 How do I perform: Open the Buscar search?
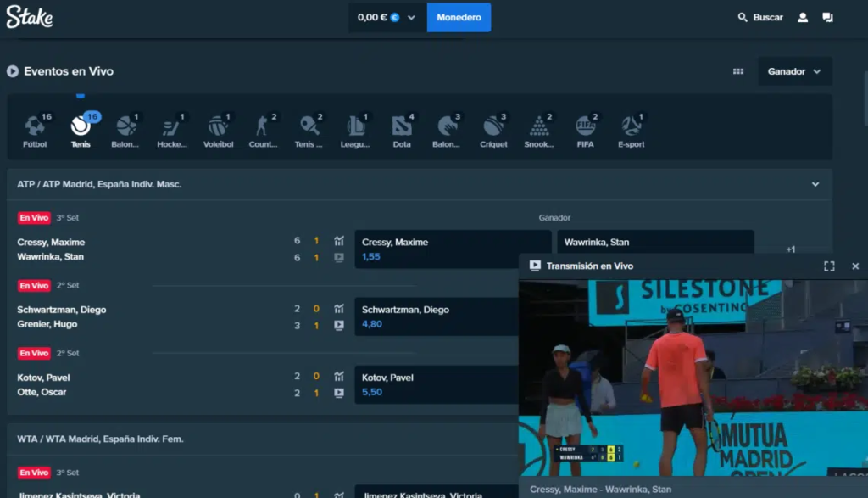pos(760,17)
